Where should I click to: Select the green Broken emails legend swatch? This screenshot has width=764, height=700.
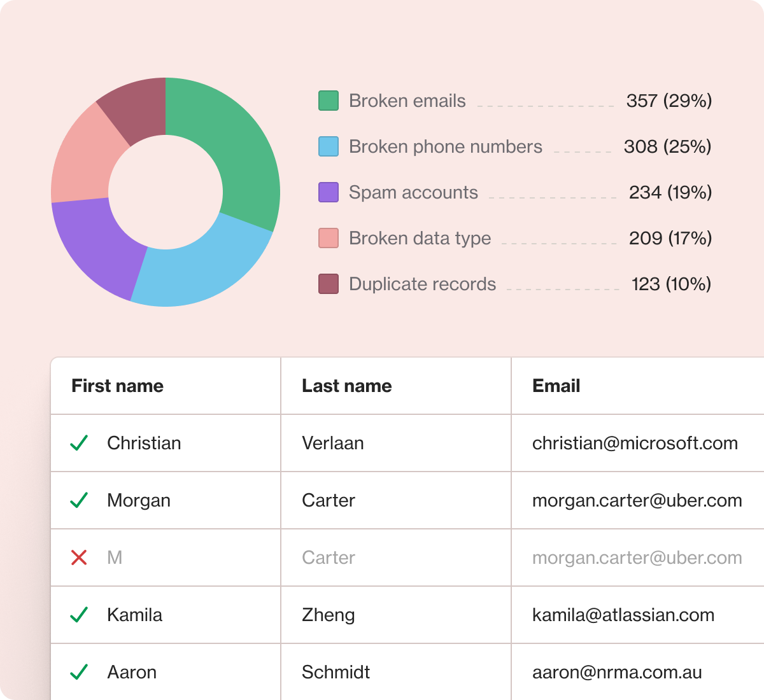[329, 101]
